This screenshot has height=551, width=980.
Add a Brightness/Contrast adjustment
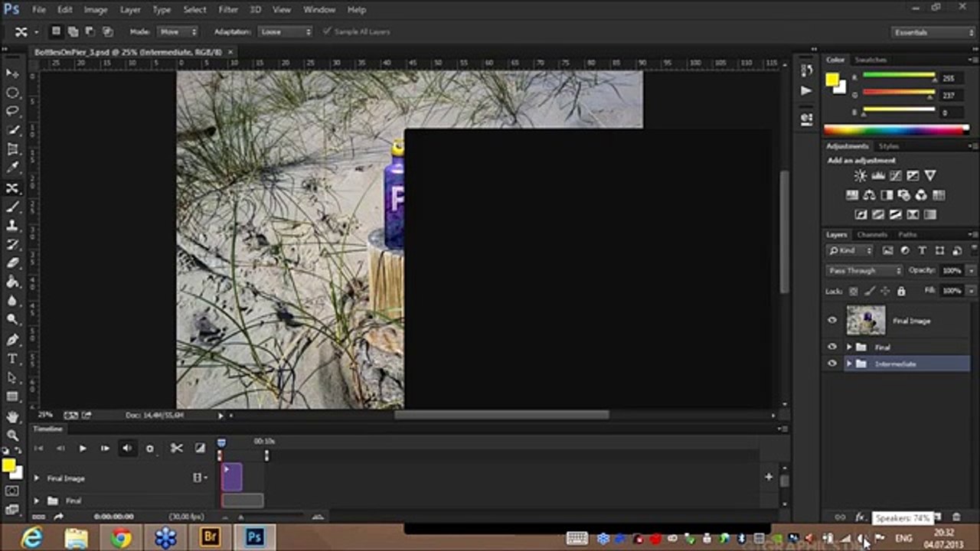pyautogui.click(x=860, y=176)
